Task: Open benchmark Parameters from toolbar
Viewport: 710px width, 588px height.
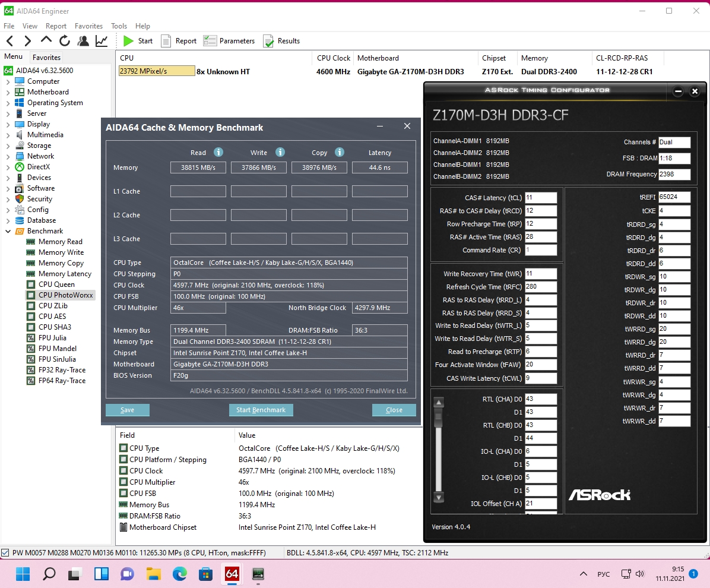Action: point(229,41)
